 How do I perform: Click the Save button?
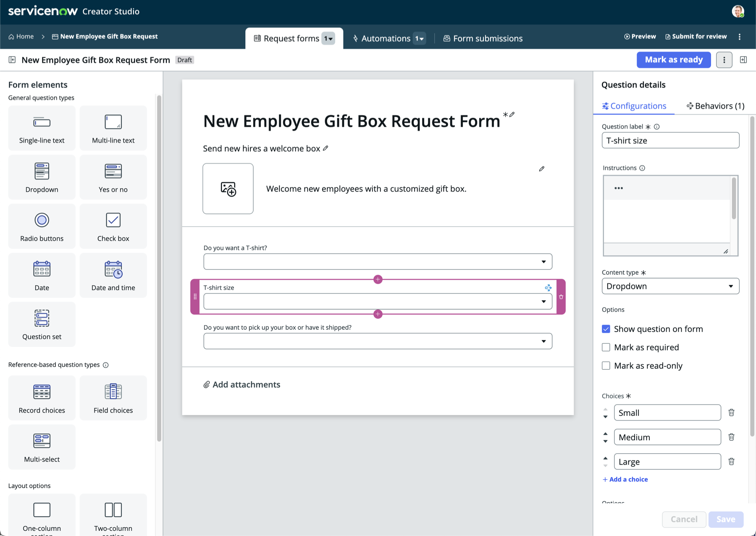tap(726, 519)
